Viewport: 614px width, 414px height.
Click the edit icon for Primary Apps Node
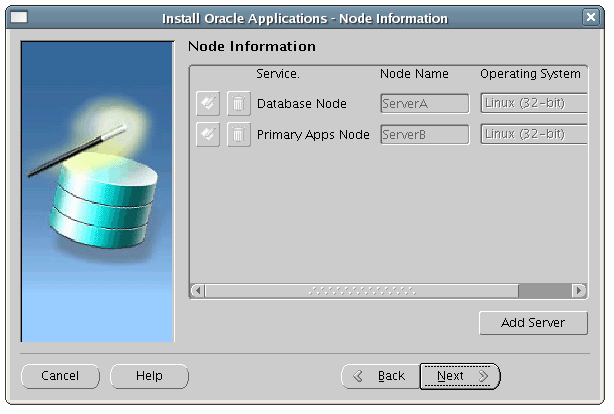tap(208, 134)
